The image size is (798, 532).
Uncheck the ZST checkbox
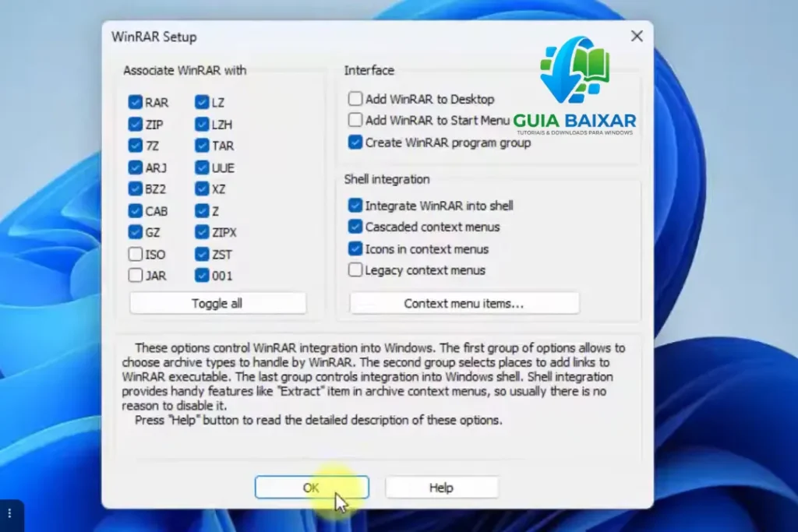point(202,254)
